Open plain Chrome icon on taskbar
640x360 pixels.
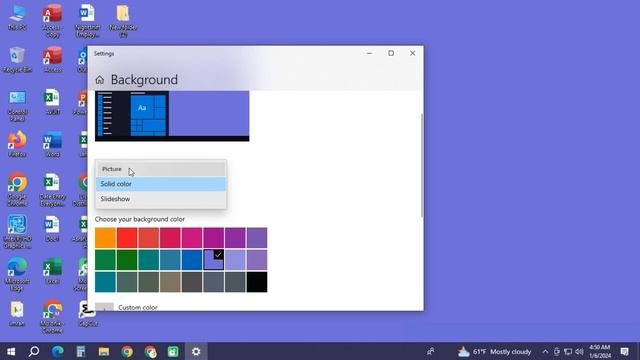[x=127, y=351]
